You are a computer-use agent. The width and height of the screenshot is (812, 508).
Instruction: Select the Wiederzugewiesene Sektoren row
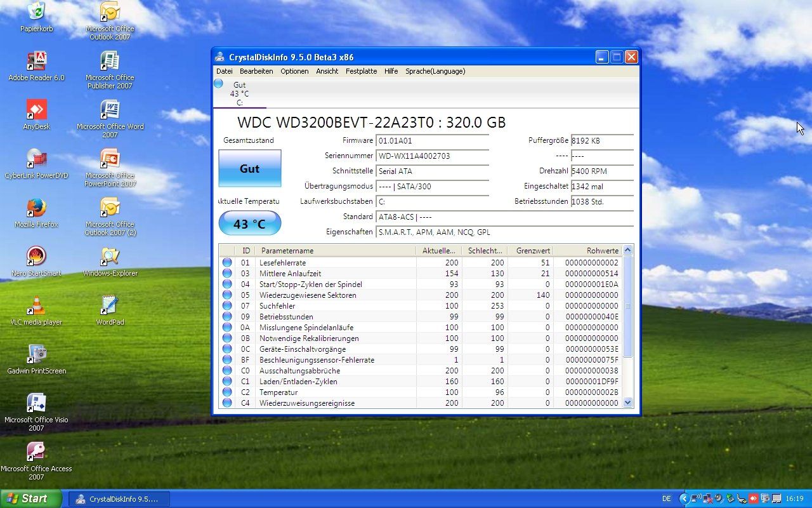[x=421, y=295]
